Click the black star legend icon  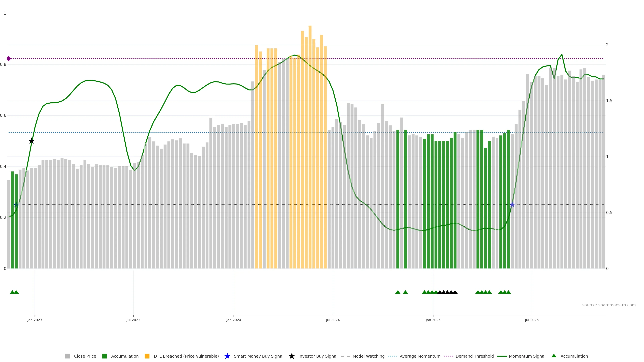click(291, 356)
